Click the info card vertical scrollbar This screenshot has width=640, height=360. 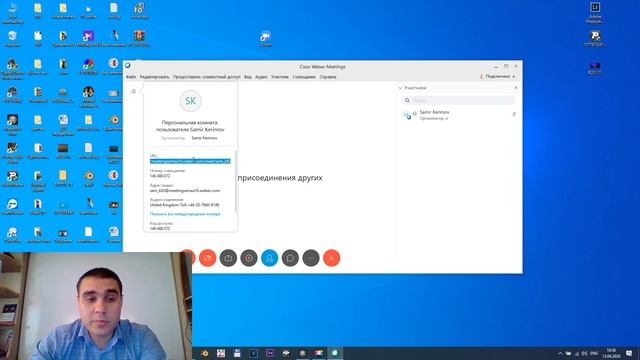(x=236, y=182)
